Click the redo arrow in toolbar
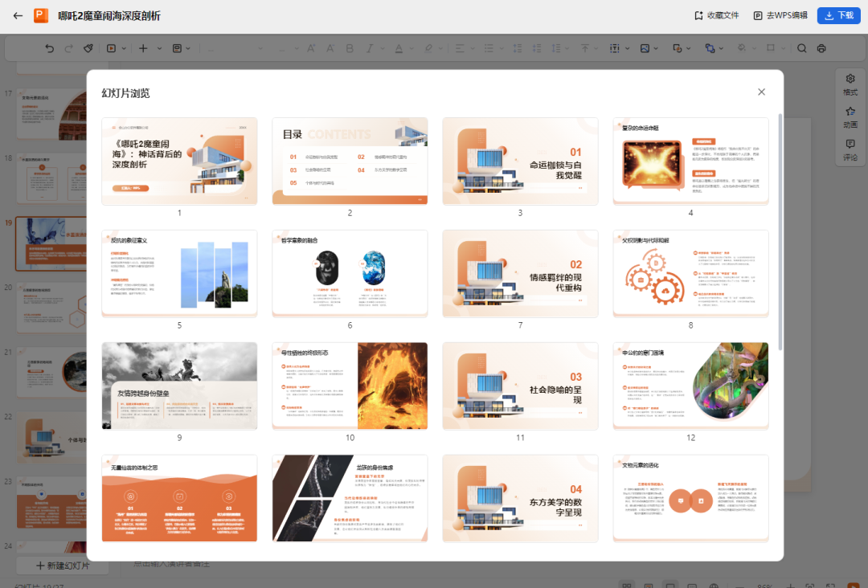Image resolution: width=868 pixels, height=588 pixels. pos(68,49)
